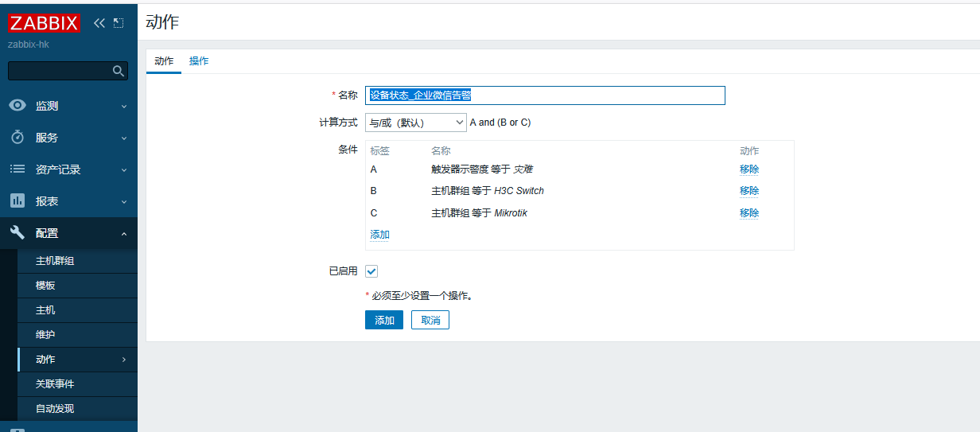980x432 pixels.
Task: Open the 计算方式 dropdown
Action: point(416,123)
